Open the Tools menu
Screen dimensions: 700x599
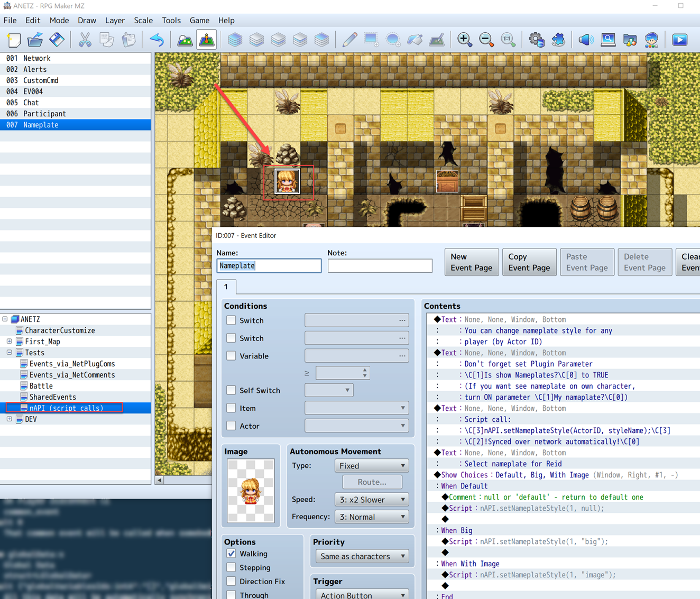tap(171, 20)
